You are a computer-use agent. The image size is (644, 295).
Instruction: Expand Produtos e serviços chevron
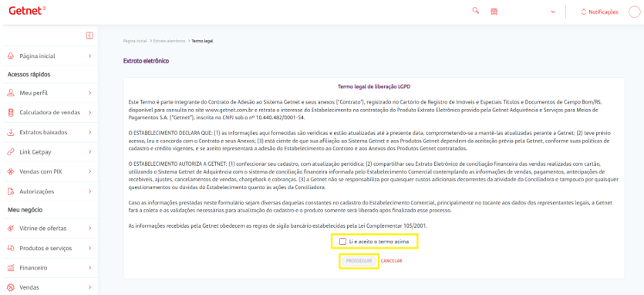coord(89,248)
